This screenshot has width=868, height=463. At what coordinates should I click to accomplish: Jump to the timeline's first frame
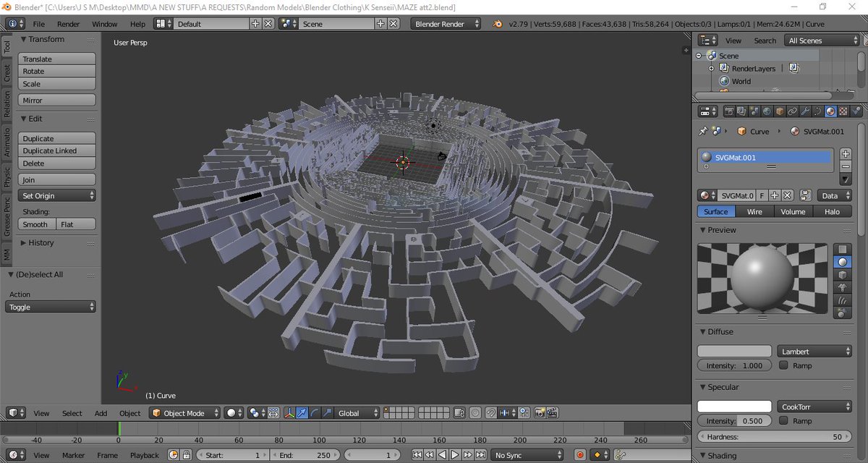coord(417,455)
